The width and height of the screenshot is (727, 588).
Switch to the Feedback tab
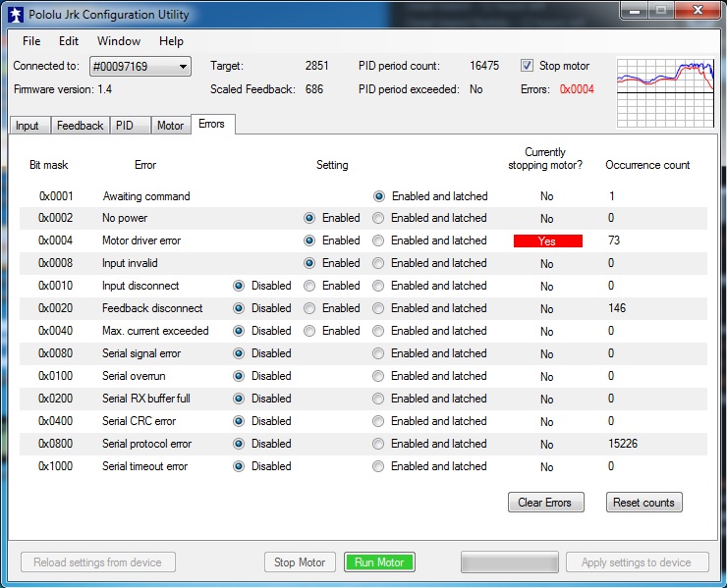[x=80, y=126]
